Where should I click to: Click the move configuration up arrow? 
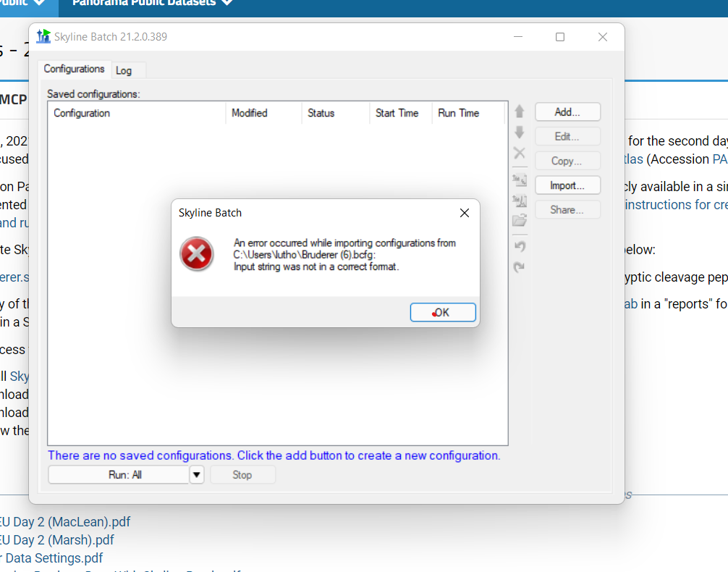(x=519, y=112)
